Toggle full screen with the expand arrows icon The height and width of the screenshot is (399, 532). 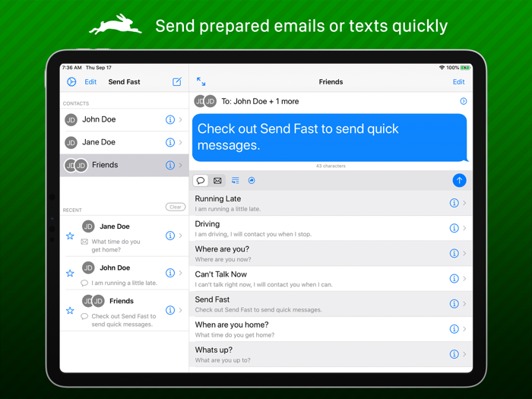pyautogui.click(x=201, y=81)
